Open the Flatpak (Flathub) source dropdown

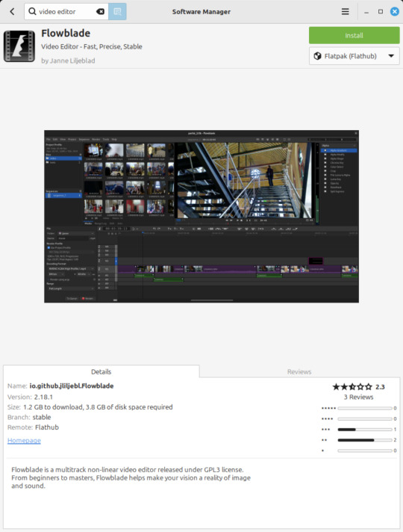click(354, 56)
